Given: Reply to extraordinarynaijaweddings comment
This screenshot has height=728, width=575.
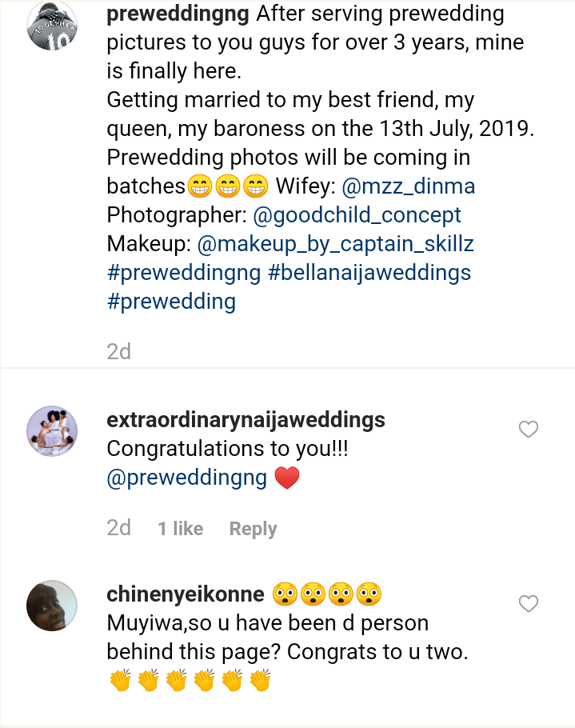Looking at the screenshot, I should (253, 529).
